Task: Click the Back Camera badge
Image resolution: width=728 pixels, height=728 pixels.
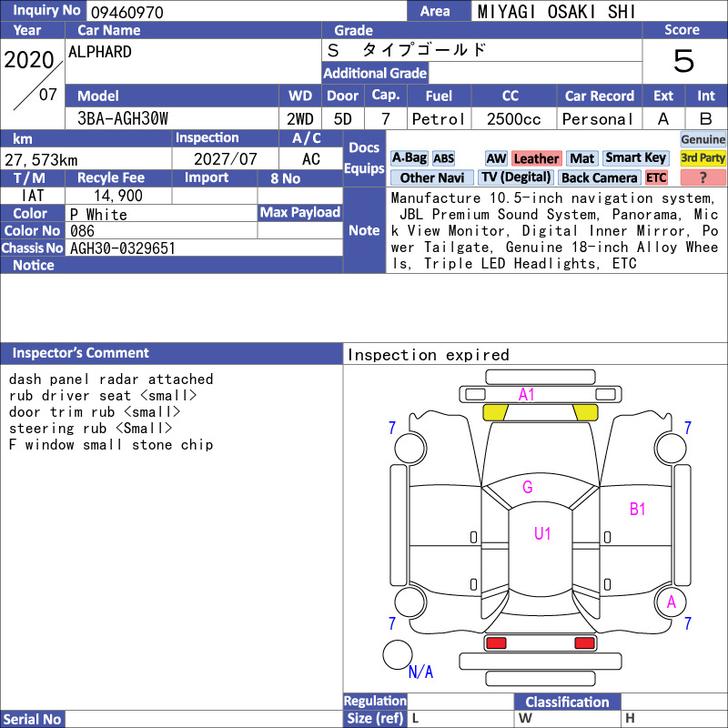Action: coord(599,177)
